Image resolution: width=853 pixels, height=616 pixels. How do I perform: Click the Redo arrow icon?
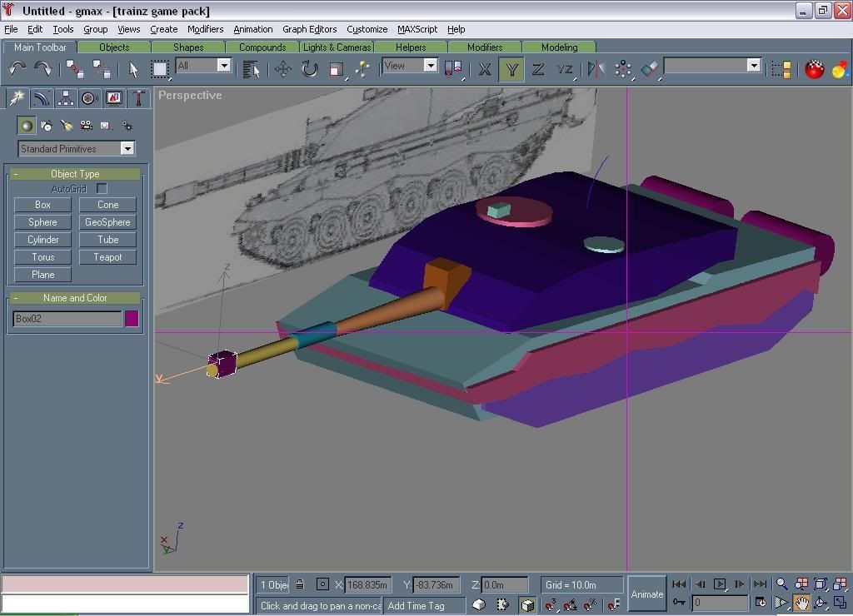pos(43,69)
